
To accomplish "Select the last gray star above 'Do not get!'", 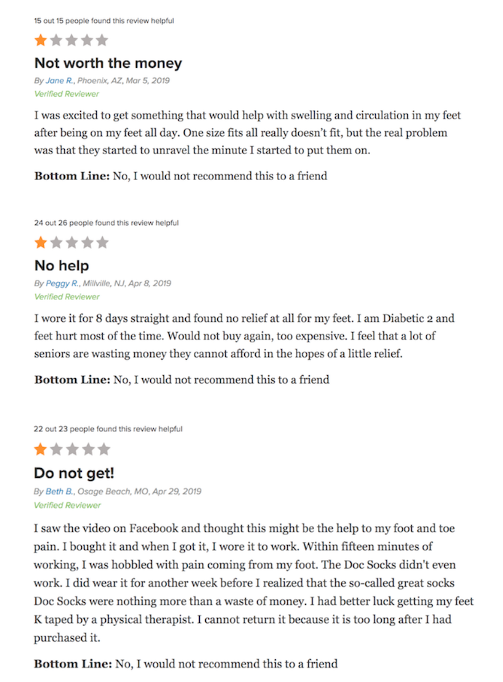I will [104, 449].
